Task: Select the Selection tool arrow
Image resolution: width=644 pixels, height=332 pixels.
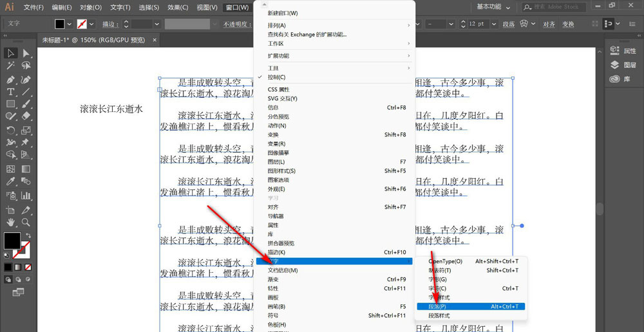Action: [11, 53]
